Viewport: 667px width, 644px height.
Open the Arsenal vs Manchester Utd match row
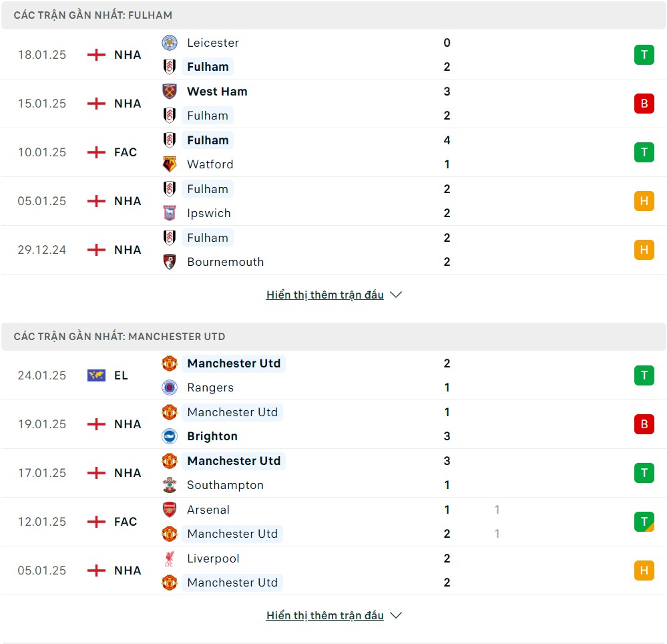point(334,522)
